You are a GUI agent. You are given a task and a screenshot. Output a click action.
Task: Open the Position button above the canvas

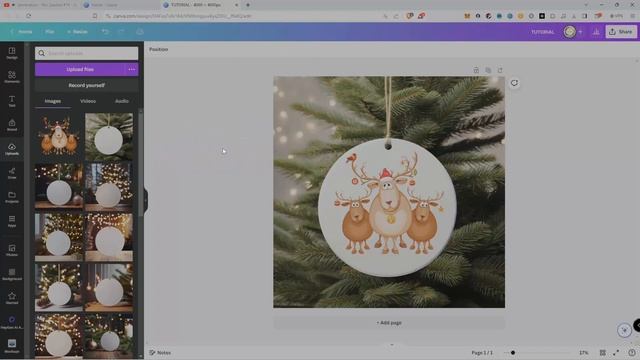click(x=158, y=49)
